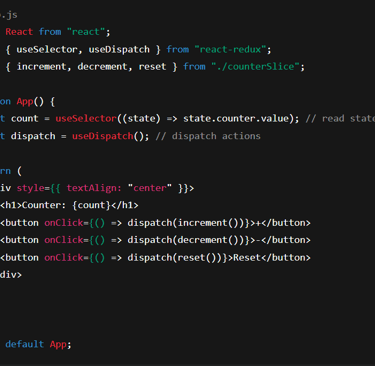The width and height of the screenshot is (375, 366).
Task: Click App in the export default line
Action: pos(58,344)
